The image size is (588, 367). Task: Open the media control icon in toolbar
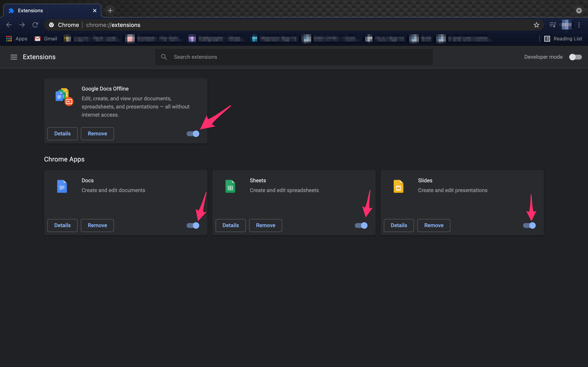pos(552,25)
